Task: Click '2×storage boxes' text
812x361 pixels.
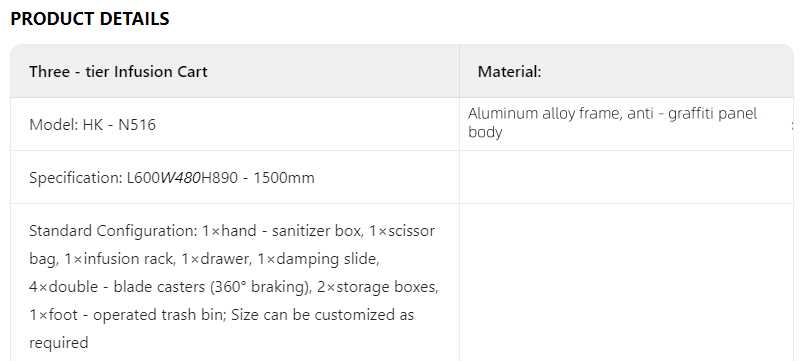Action: (x=376, y=286)
